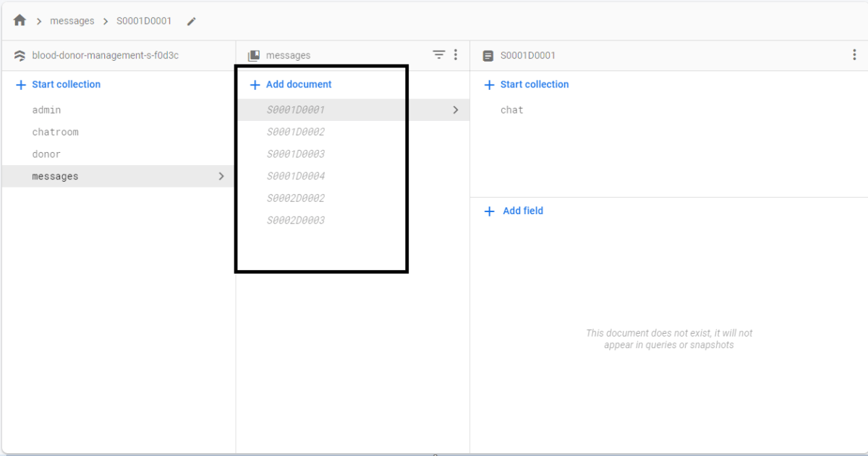Image resolution: width=868 pixels, height=456 pixels.
Task: Click the pencil edit icon beside S0001D0001
Action: (x=191, y=21)
